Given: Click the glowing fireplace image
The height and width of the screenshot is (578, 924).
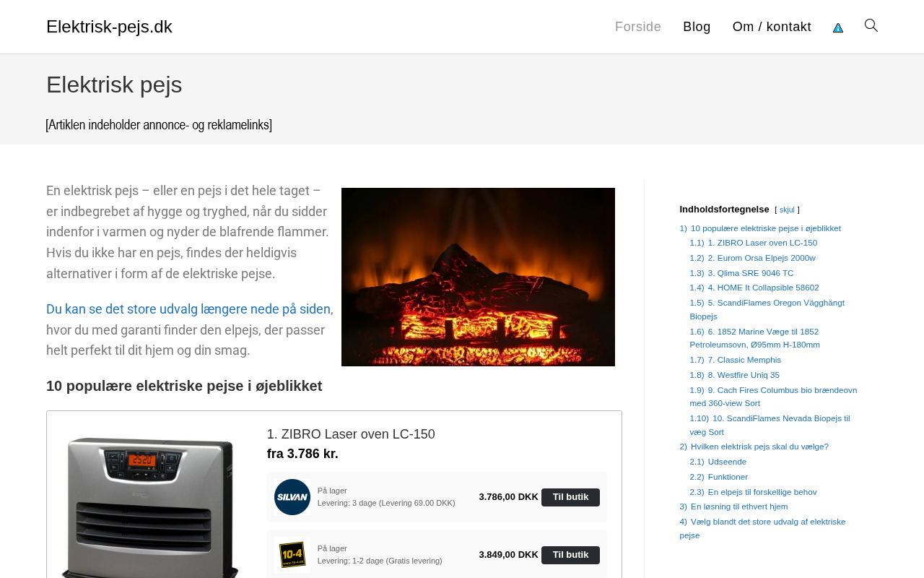Looking at the screenshot, I should tap(478, 277).
